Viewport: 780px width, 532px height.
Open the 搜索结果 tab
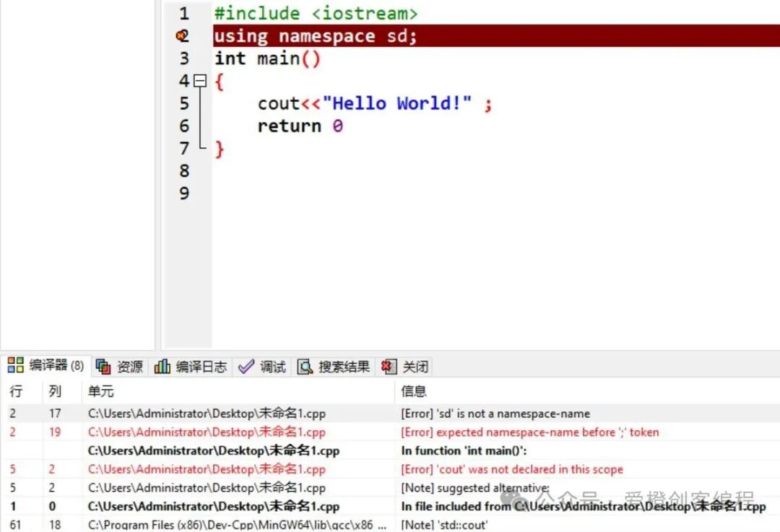point(333,367)
